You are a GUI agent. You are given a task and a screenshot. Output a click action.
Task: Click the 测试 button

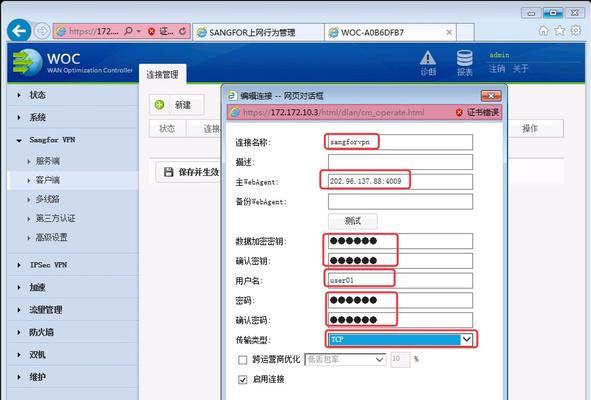point(353,221)
